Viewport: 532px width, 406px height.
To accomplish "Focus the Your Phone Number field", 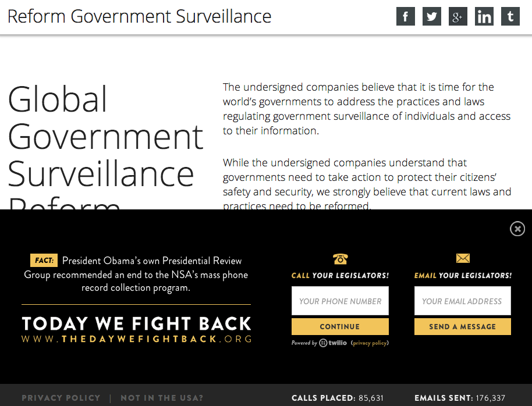I will [x=340, y=301].
